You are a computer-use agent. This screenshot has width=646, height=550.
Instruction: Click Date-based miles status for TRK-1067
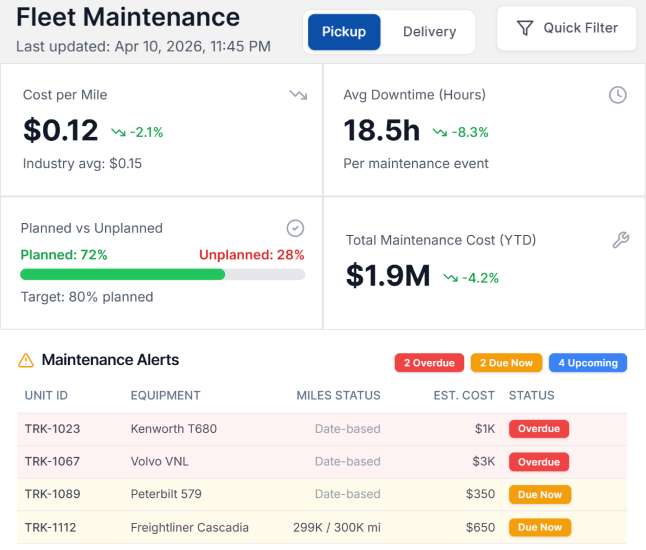[x=348, y=461]
